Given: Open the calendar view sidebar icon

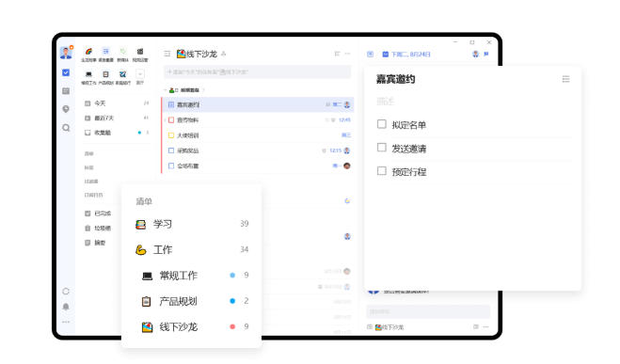Looking at the screenshot, I should pyautogui.click(x=66, y=91).
